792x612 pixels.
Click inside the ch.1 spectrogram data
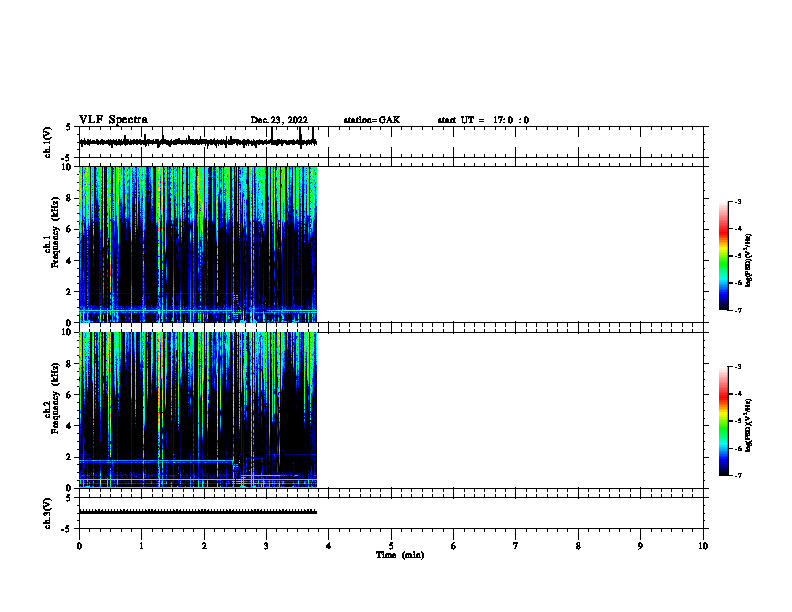click(x=198, y=244)
